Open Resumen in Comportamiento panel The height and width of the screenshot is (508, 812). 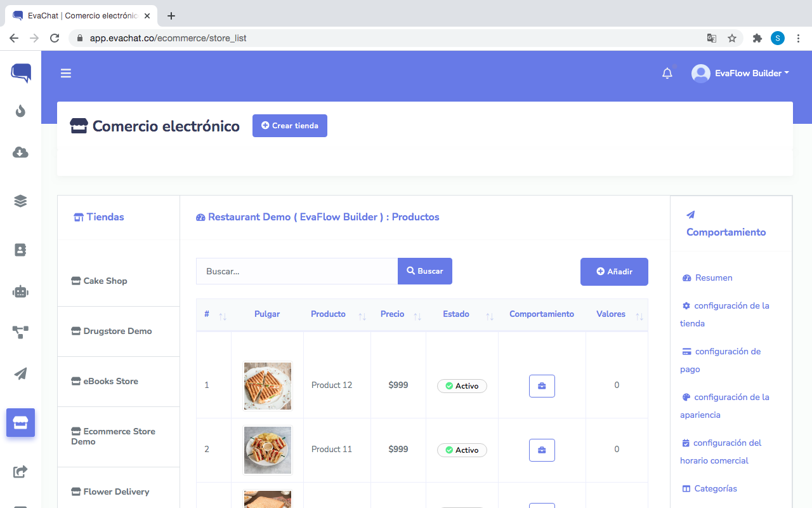(713, 277)
